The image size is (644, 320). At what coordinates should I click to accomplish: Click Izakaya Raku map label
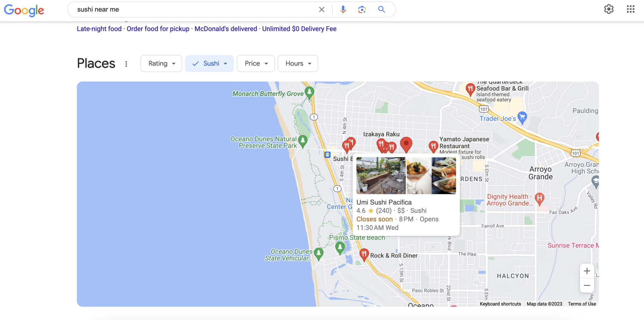click(x=381, y=134)
